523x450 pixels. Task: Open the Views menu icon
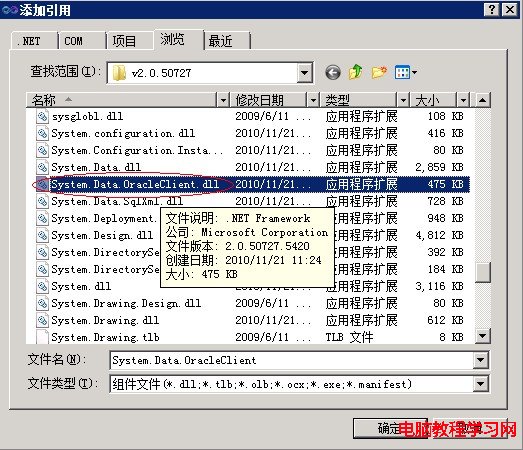[406, 72]
